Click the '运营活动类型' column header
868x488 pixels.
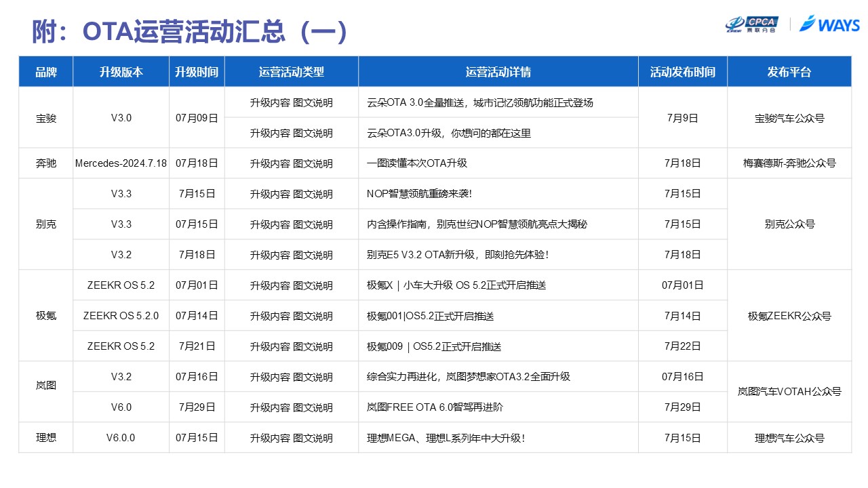pyautogui.click(x=292, y=72)
